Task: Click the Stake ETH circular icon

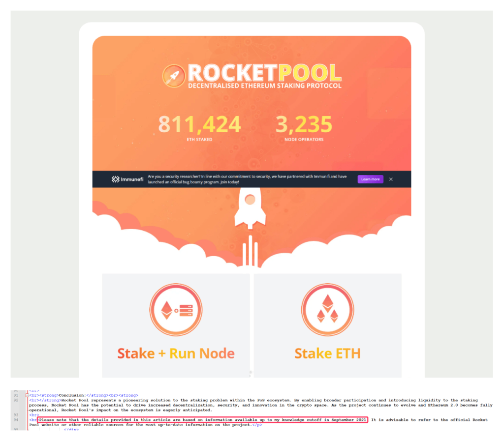Action: (x=327, y=310)
